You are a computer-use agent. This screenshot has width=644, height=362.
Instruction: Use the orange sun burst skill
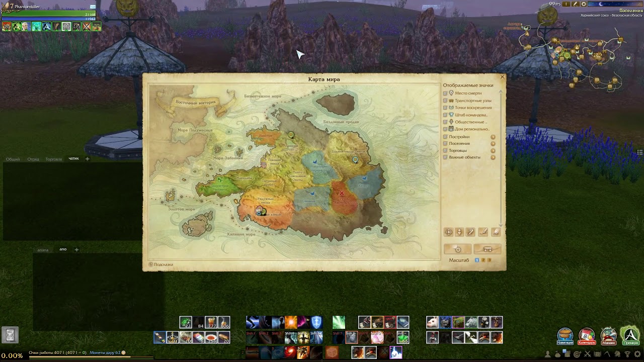pos(291,322)
